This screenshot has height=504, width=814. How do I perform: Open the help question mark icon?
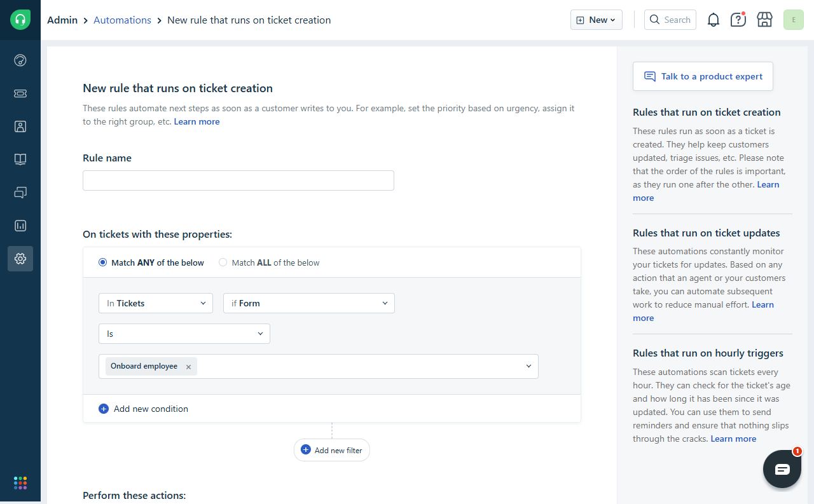tap(738, 20)
